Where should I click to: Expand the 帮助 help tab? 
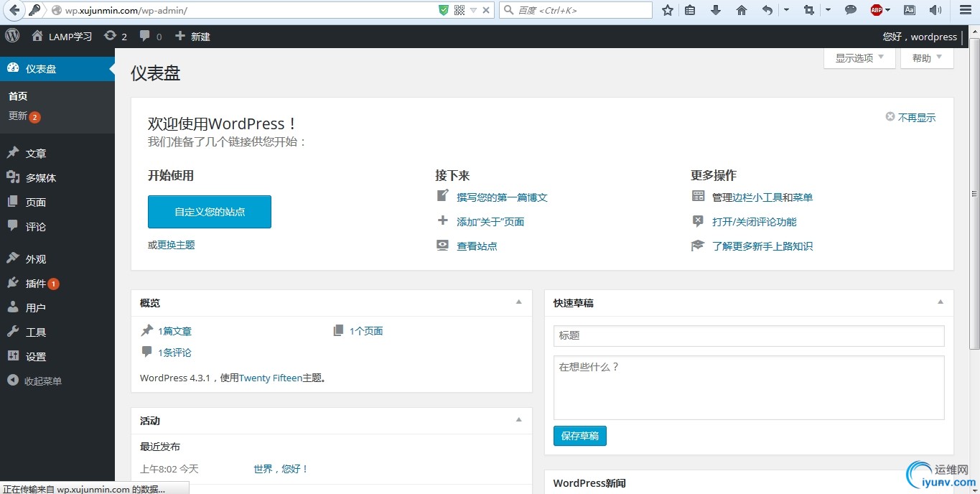927,58
